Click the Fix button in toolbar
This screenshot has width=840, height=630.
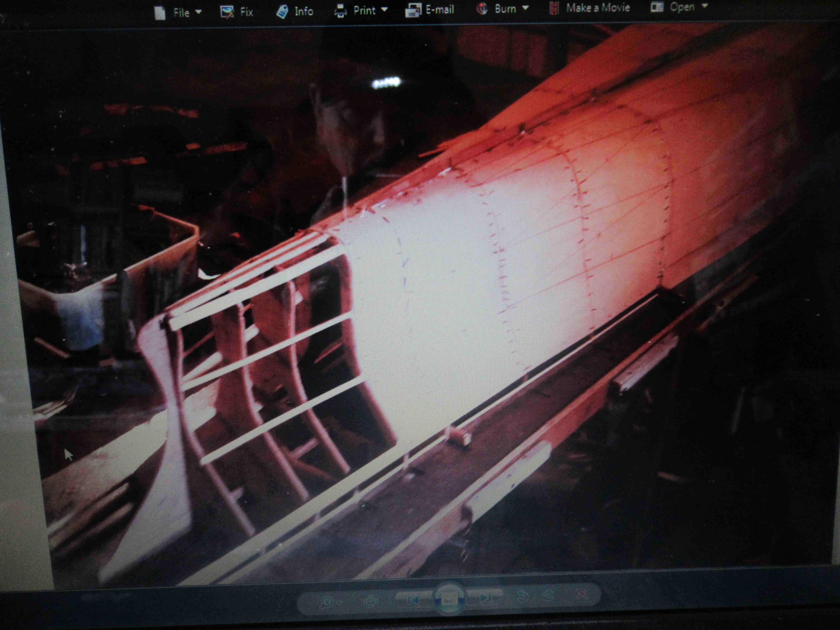pyautogui.click(x=237, y=12)
